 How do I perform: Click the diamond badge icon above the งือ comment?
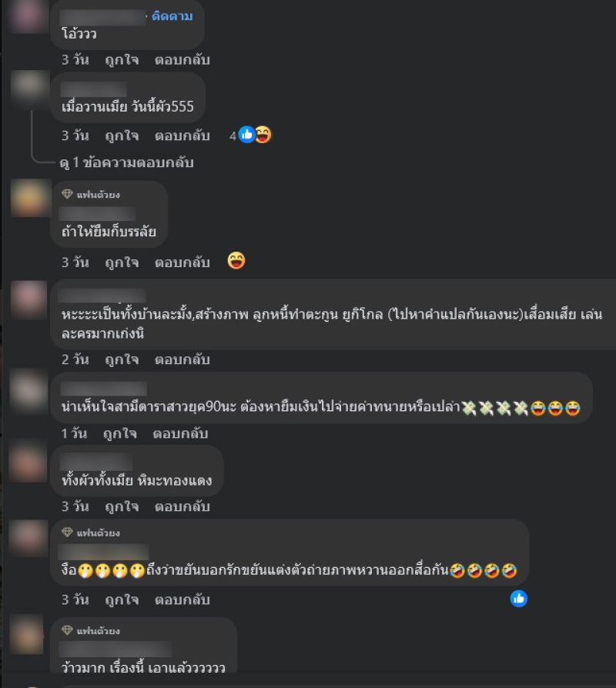67,533
